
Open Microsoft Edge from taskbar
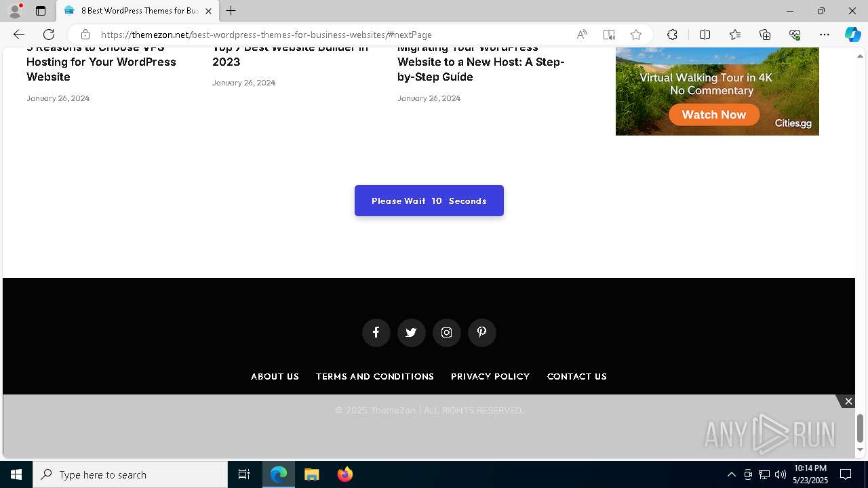(279, 474)
